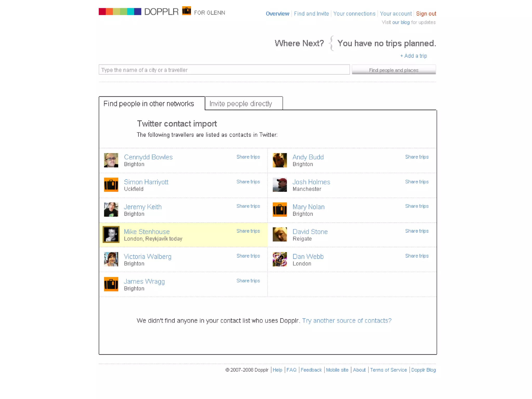Click the 'FOR GLENN' label

click(x=209, y=13)
